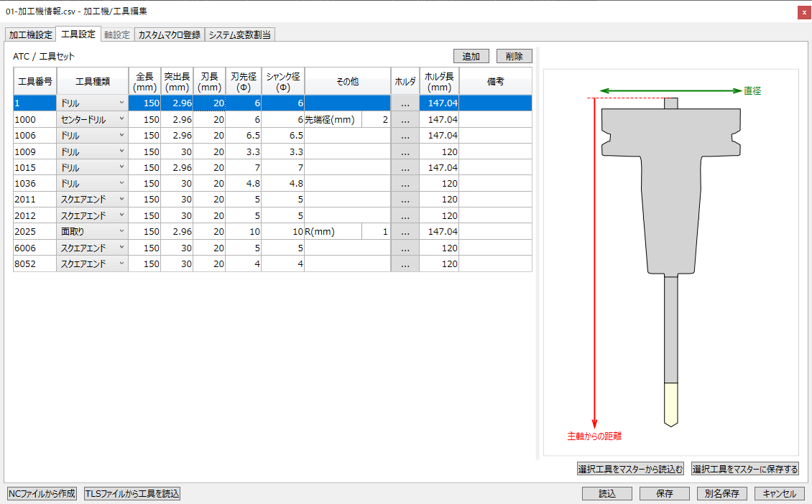Open holder settings for tool 1000
Image resolution: width=812 pixels, height=504 pixels.
pyautogui.click(x=405, y=120)
